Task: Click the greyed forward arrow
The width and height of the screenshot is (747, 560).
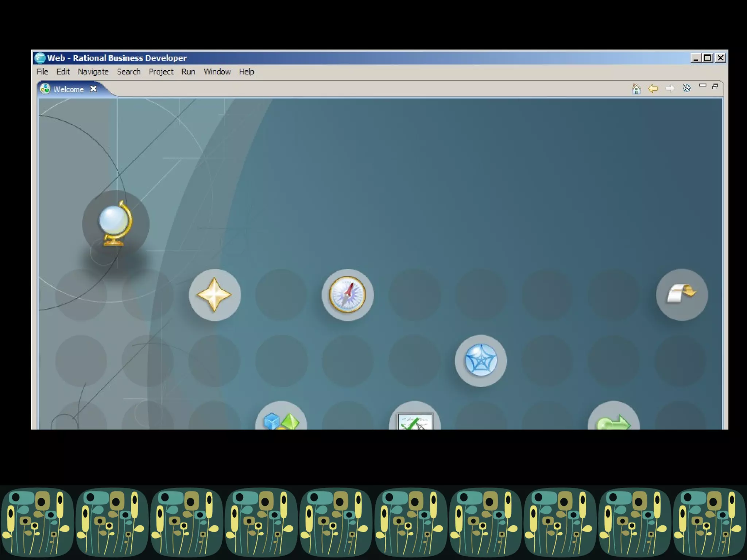Action: [670, 89]
